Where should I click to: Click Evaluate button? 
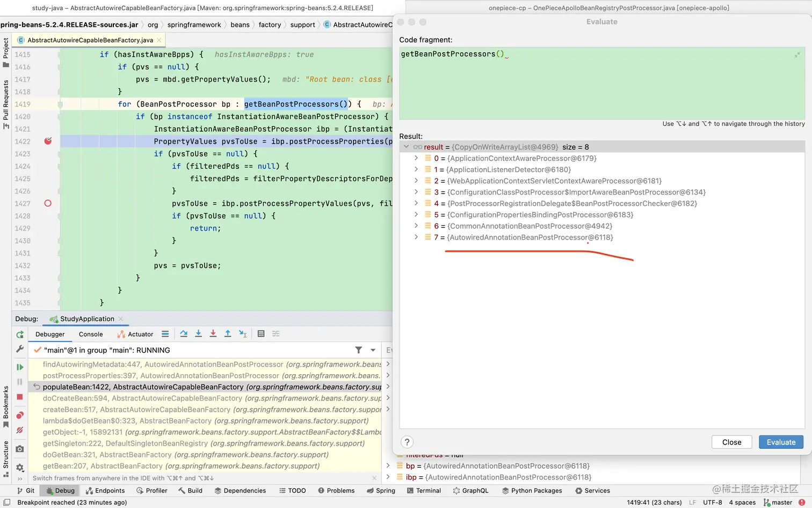(781, 442)
